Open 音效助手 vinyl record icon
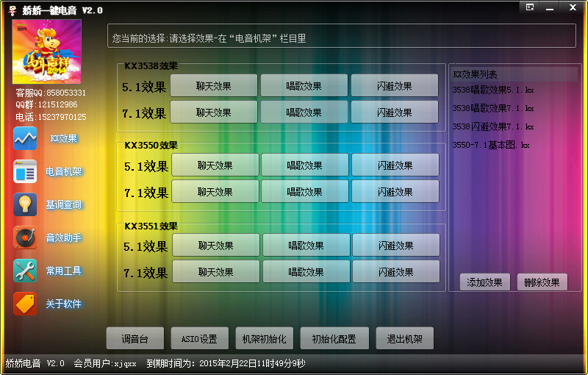The width and height of the screenshot is (588, 375). pos(25,238)
